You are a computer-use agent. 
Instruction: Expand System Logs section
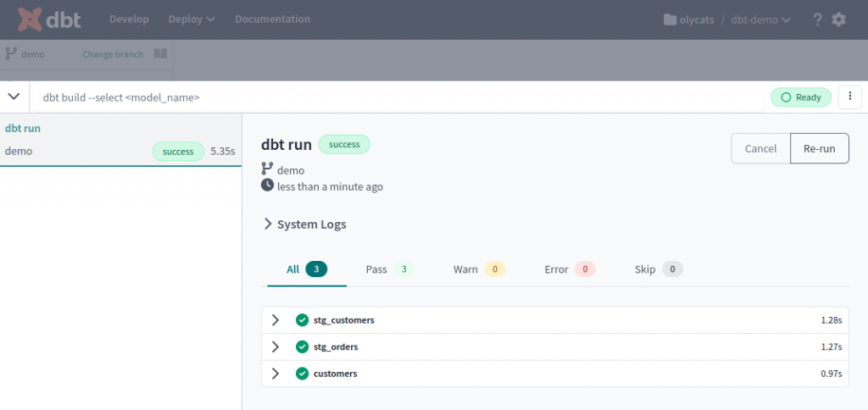click(304, 224)
